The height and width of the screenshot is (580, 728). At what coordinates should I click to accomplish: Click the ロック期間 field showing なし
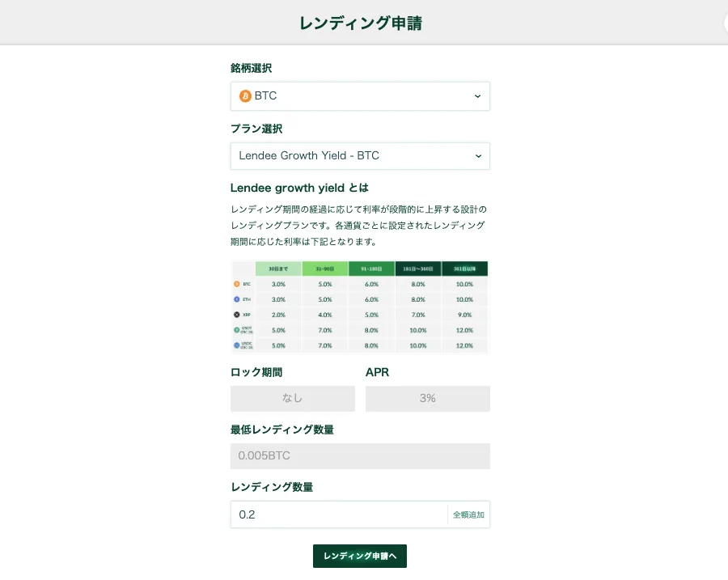pos(293,399)
